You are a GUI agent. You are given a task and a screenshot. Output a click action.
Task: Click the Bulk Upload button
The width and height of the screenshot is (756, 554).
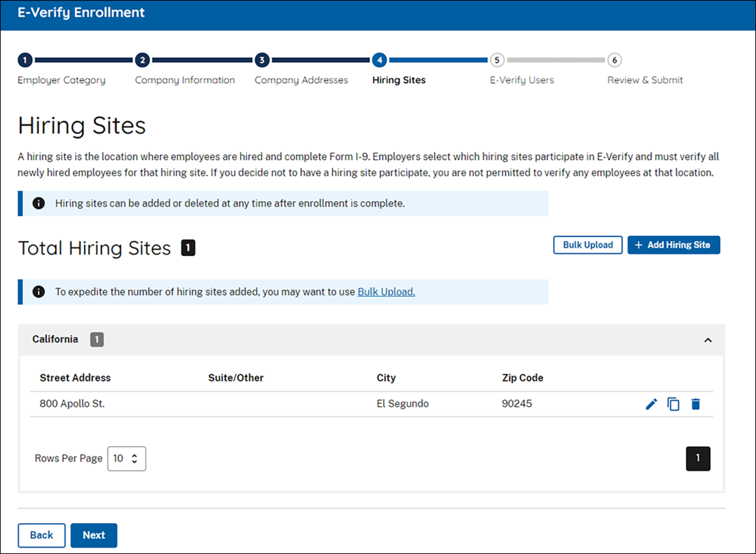tap(588, 245)
